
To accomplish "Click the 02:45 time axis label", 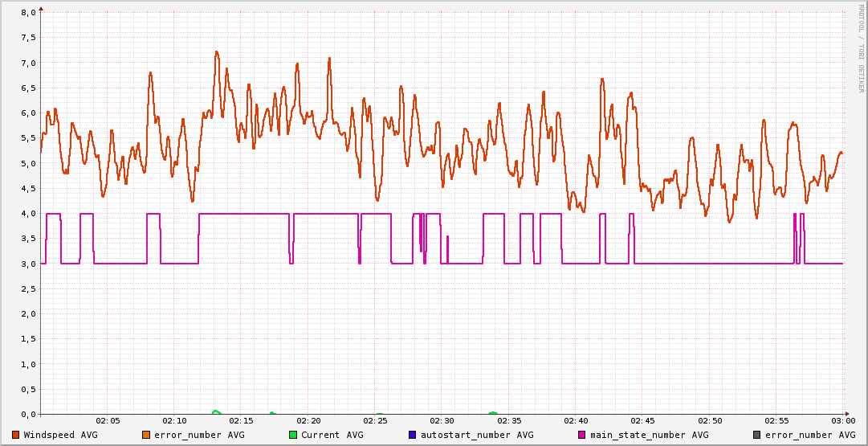I will tap(643, 421).
